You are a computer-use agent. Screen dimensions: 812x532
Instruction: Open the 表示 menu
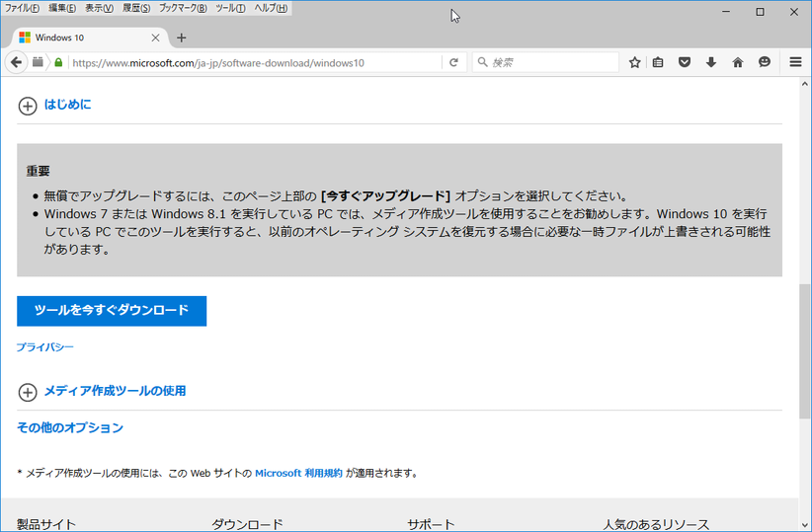[x=99, y=8]
